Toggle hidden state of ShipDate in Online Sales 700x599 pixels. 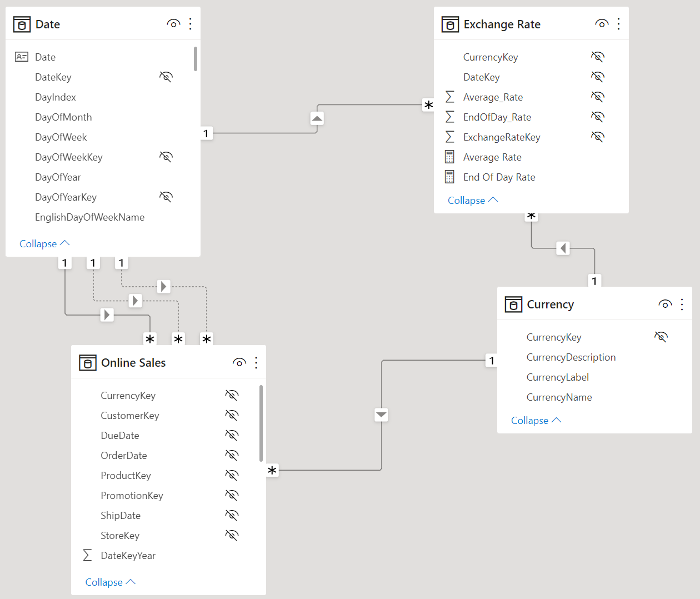[x=232, y=515]
